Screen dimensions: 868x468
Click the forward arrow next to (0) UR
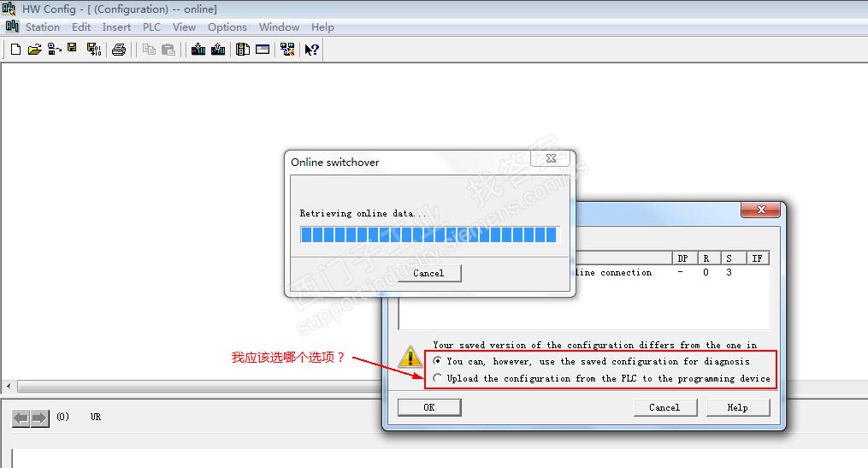coord(40,418)
